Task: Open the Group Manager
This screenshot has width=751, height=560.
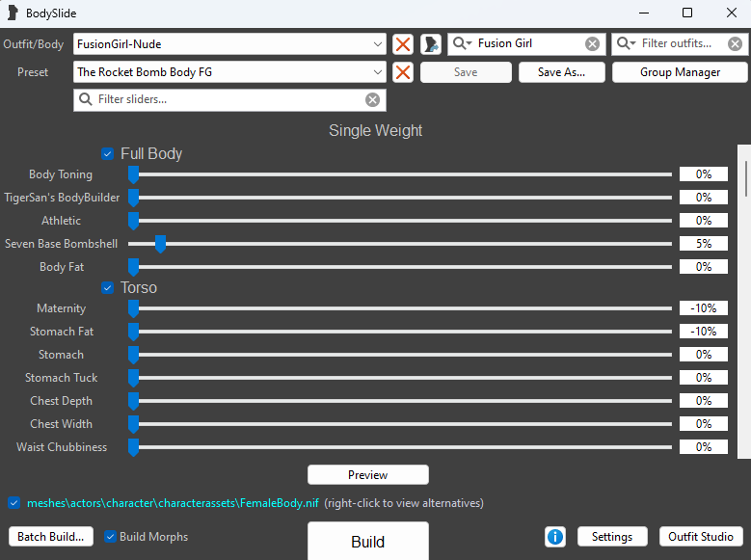Action: (x=680, y=72)
